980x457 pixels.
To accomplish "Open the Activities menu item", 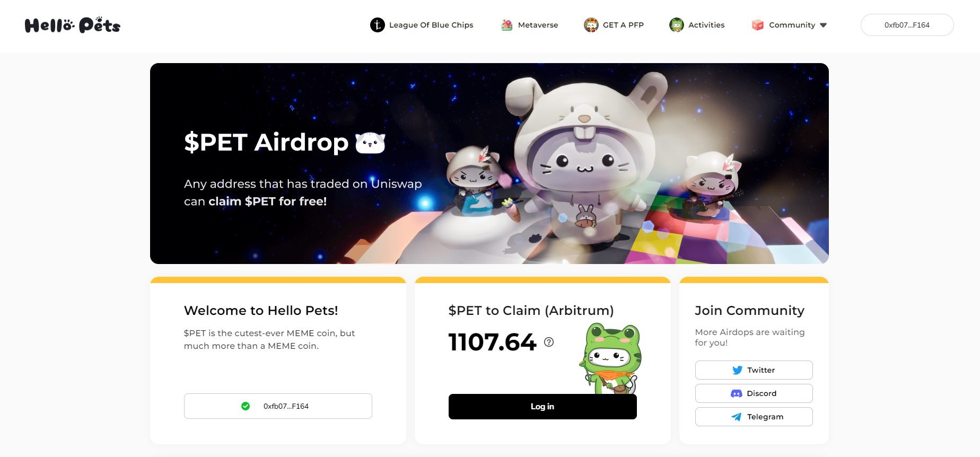I will 697,25.
